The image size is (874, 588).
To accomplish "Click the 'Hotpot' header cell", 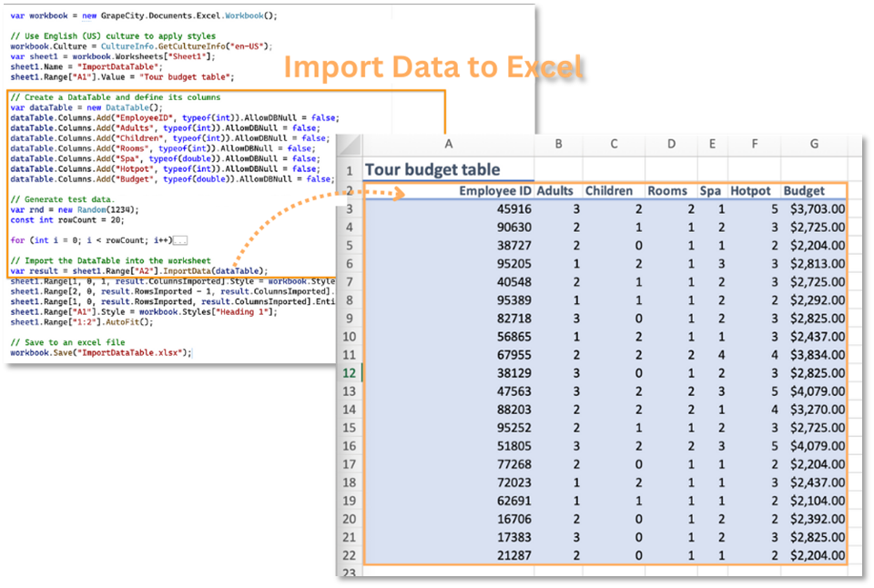I will pyautogui.click(x=750, y=191).
